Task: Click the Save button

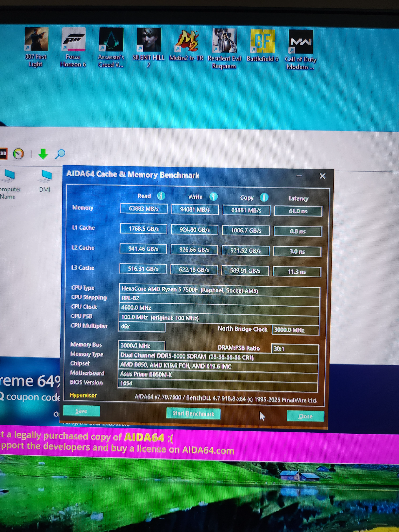Action: coord(82,411)
